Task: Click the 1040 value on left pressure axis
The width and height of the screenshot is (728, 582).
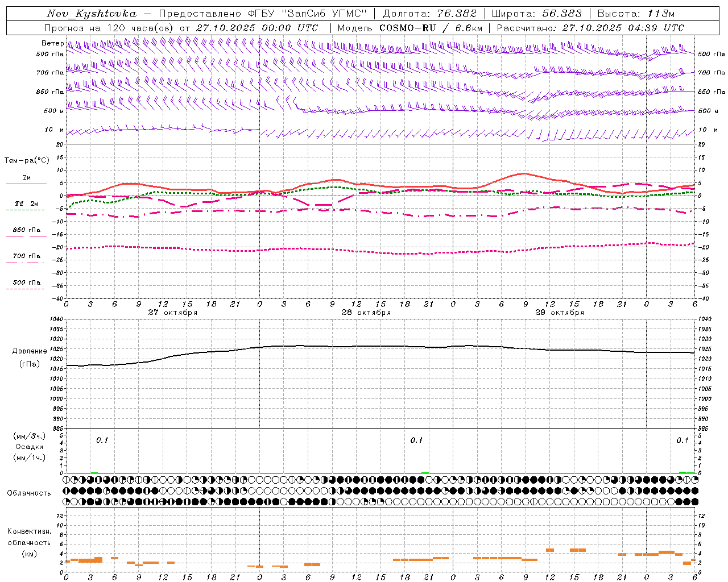Action: (56, 319)
